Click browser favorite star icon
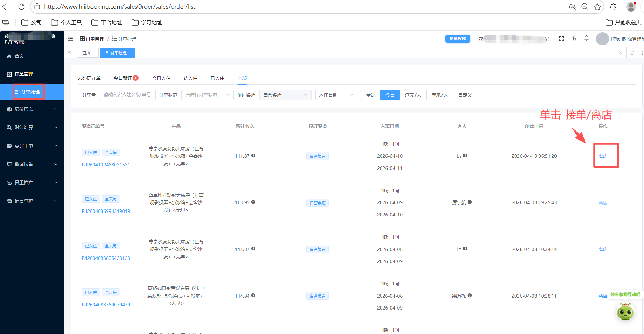Screen dimensions: 644x334 [597, 7]
